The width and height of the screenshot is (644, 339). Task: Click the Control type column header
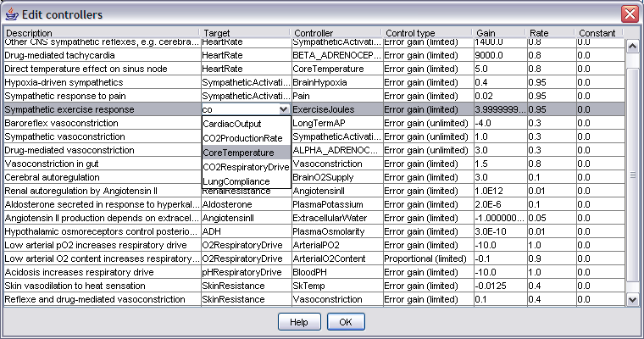tap(426, 33)
